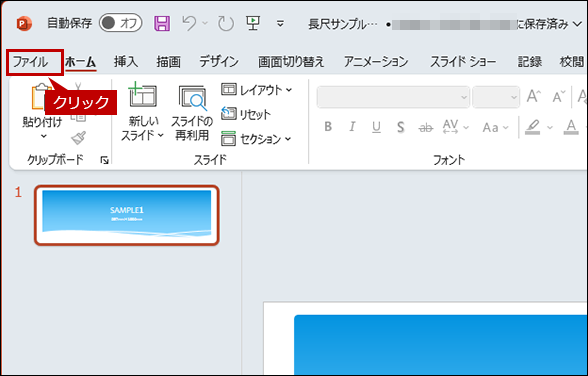Increase font size with larger A icon
This screenshot has height=376, width=588.
[x=533, y=96]
